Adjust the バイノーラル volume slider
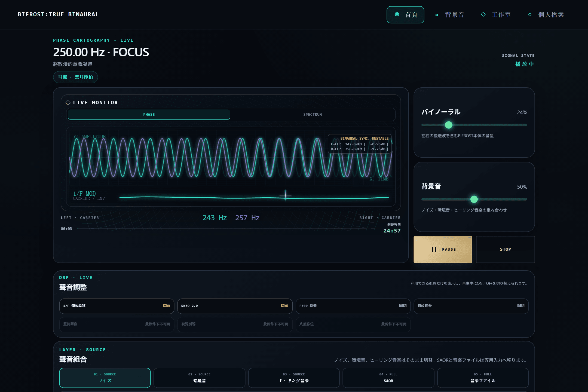588x392 pixels. [474, 125]
